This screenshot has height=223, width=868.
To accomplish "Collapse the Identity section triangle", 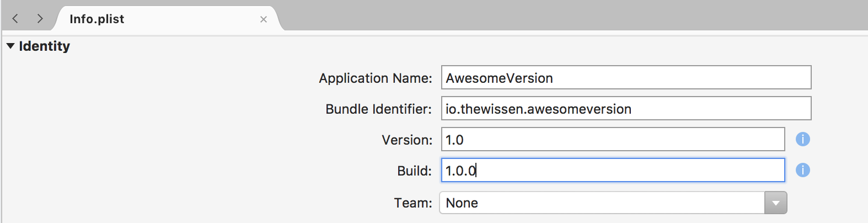I will point(10,46).
